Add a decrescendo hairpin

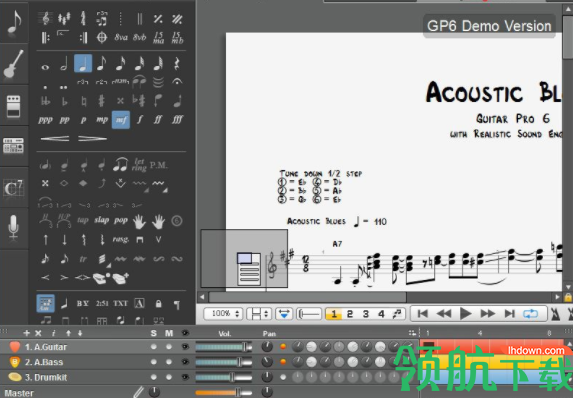click(92, 139)
